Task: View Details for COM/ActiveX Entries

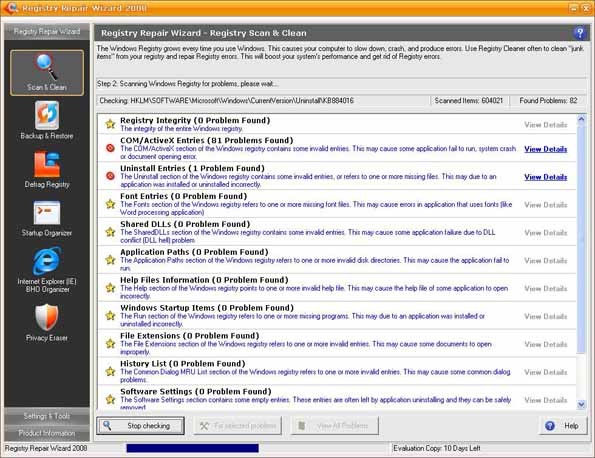Action: (x=546, y=149)
